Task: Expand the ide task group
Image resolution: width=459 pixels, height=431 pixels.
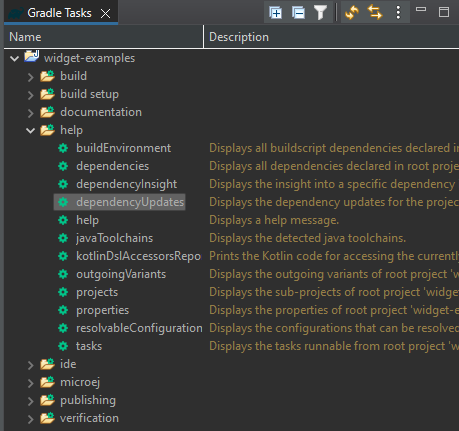Action: click(x=31, y=365)
